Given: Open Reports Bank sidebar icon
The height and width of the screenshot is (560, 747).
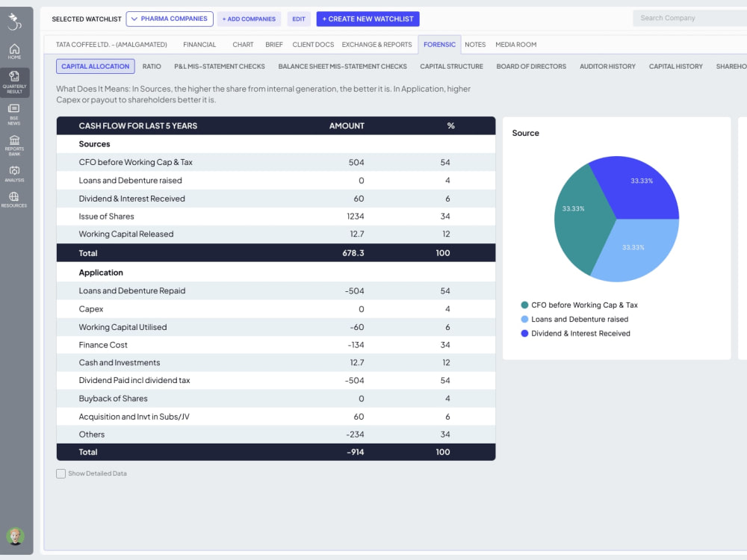Looking at the screenshot, I should (14, 146).
